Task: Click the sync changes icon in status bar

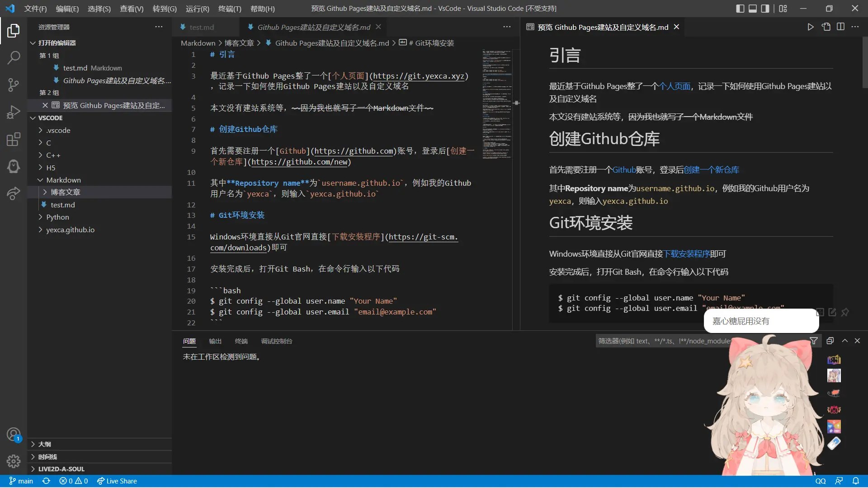Action: [x=46, y=481]
